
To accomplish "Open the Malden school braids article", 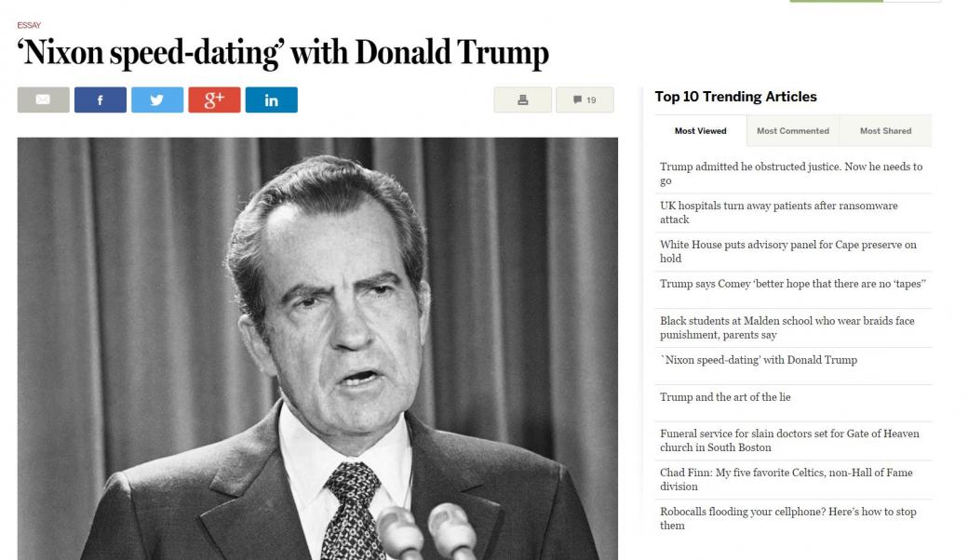I will [786, 327].
